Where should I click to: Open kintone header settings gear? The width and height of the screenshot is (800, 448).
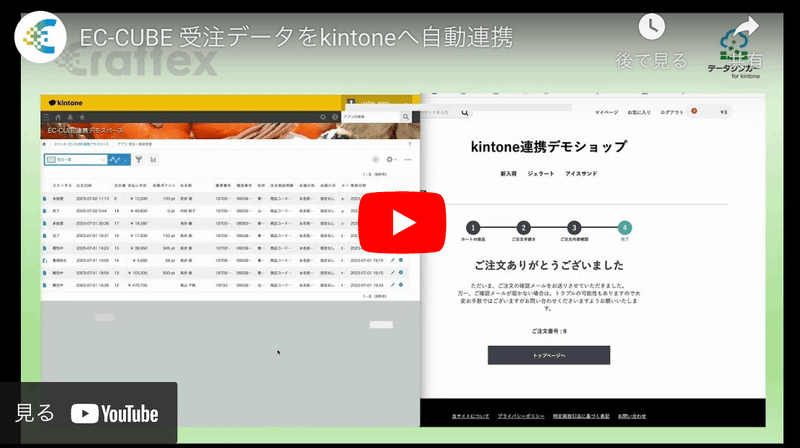pyautogui.click(x=322, y=117)
